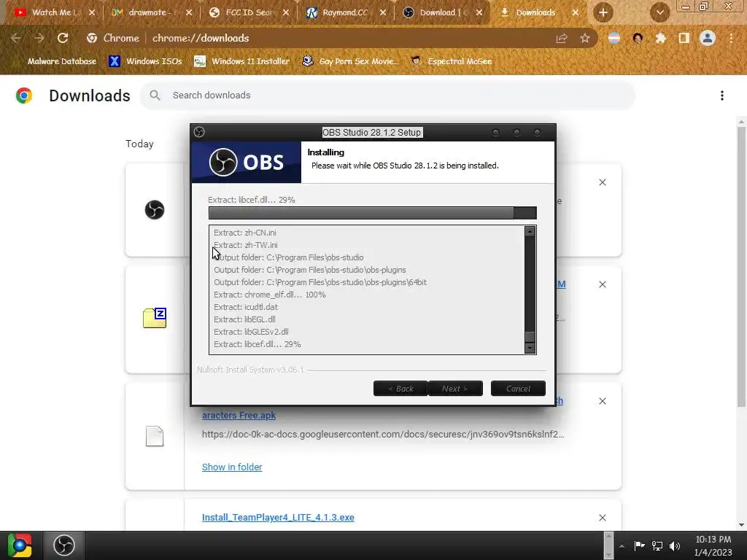Screen dimensions: 747x560
Task: Click the OBS Setup install progress bar
Action: [x=373, y=213]
